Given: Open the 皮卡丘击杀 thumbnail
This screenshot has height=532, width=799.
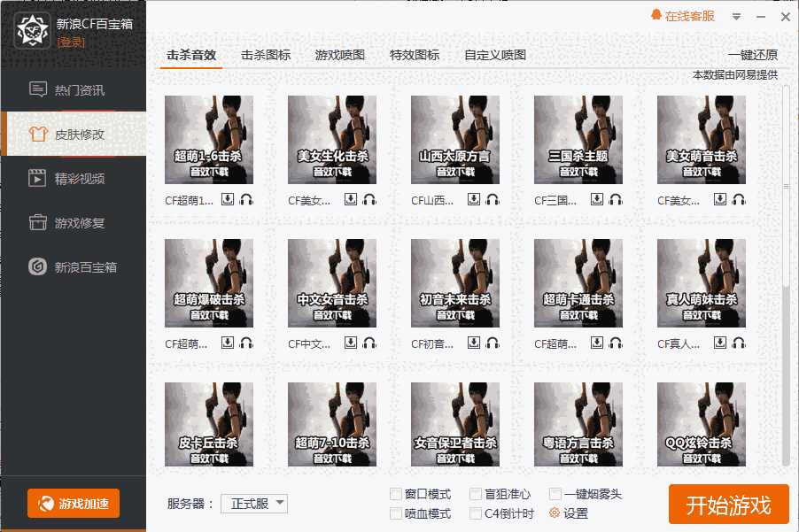Looking at the screenshot, I should pos(209,425).
